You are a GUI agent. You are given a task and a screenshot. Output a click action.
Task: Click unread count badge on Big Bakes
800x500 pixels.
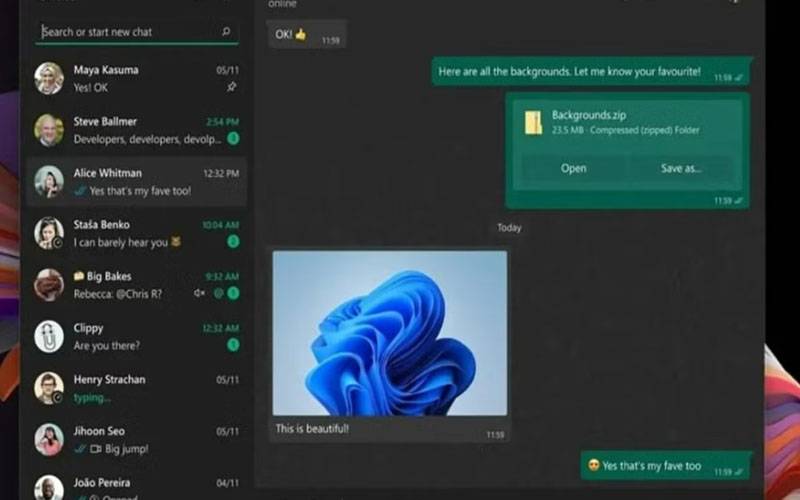click(233, 293)
